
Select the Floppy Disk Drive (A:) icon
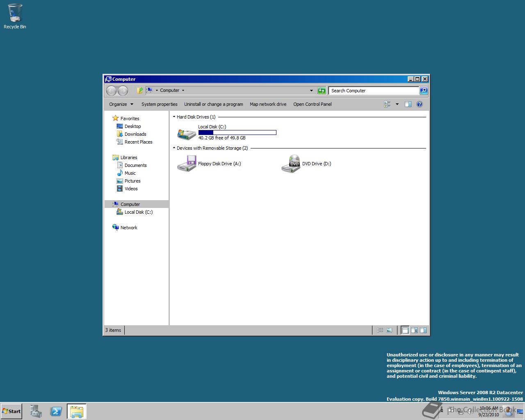187,163
